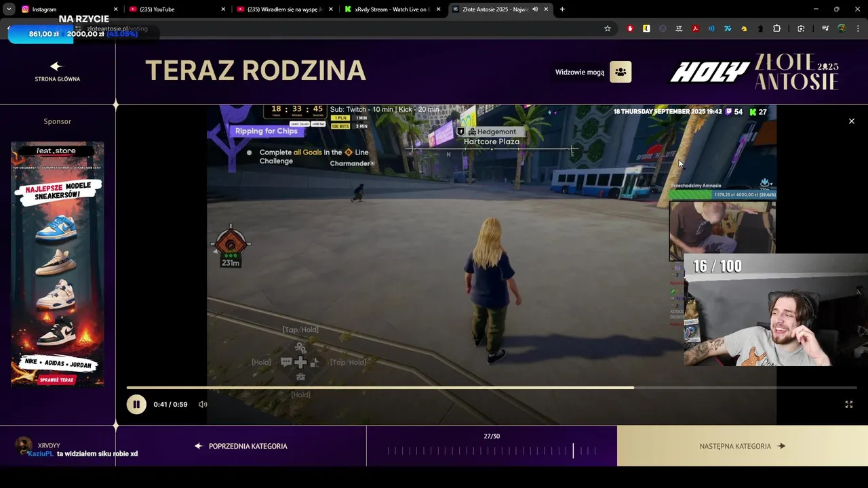The image size is (868, 488).
Task: Open the black chess knight extension
Action: [760, 28]
